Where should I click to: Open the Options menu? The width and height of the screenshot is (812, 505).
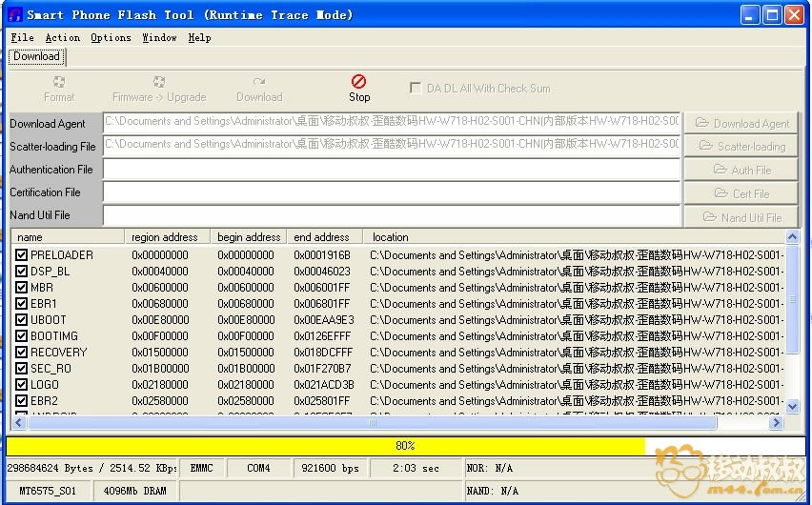coord(111,38)
